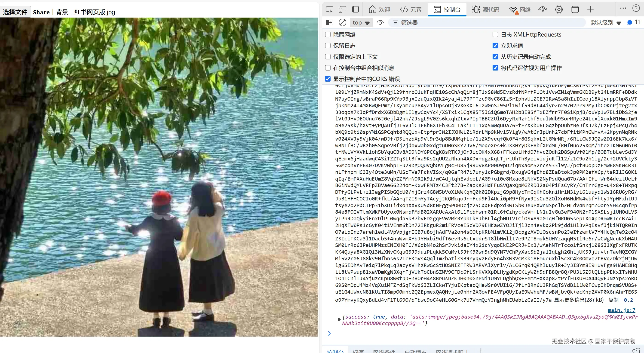Click the inspect element picker icon
The width and height of the screenshot is (644, 353).
pos(329,9)
